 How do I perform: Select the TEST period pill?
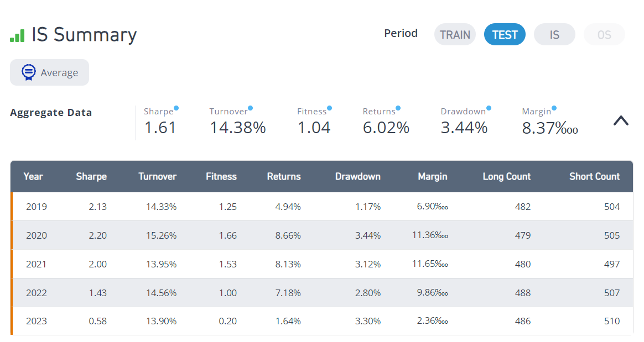(505, 34)
